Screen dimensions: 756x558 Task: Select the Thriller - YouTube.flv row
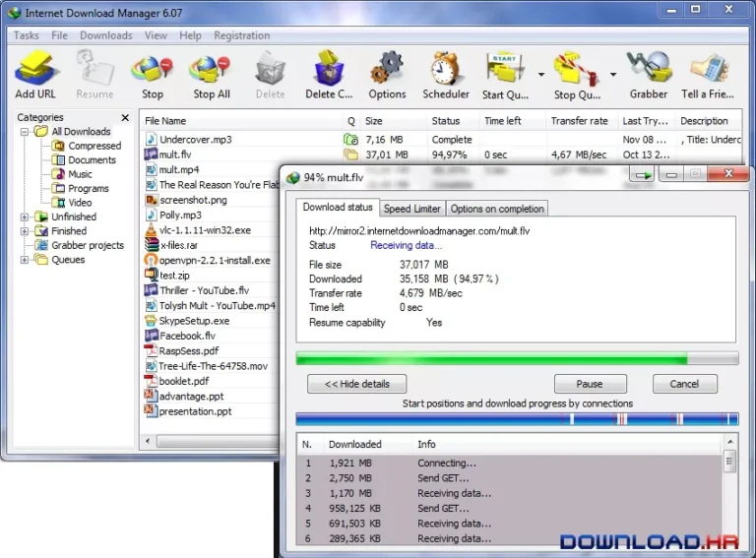[x=211, y=290]
